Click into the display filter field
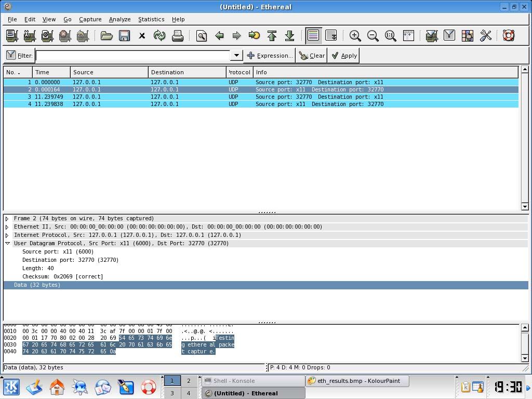Screen dimensions: 532x399 click(133, 55)
